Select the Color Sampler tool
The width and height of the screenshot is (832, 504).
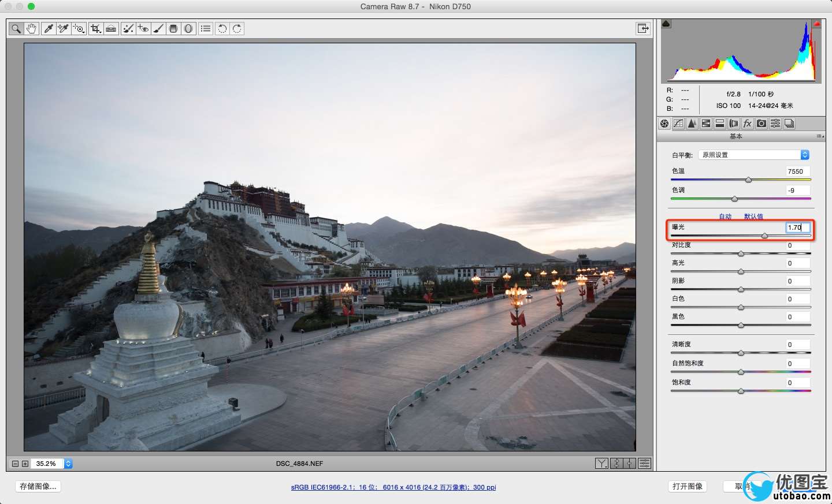click(64, 28)
